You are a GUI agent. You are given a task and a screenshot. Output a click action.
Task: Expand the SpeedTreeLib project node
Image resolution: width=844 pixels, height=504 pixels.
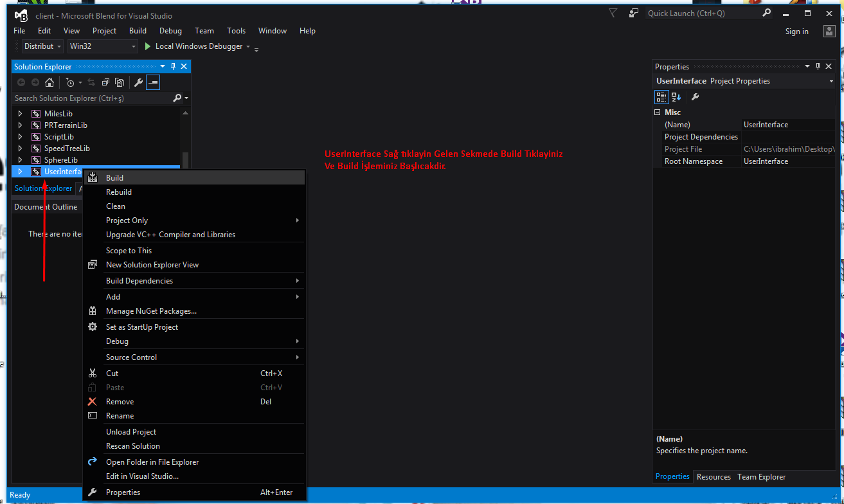pyautogui.click(x=20, y=148)
